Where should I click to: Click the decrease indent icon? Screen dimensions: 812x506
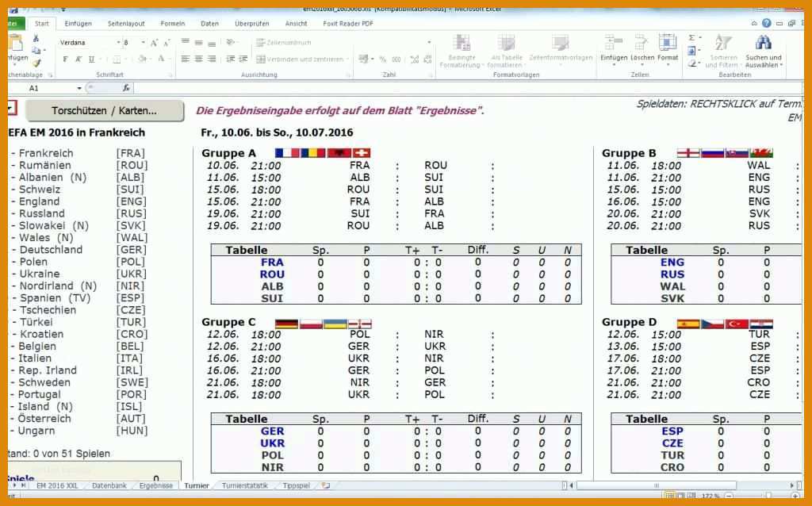pos(231,59)
